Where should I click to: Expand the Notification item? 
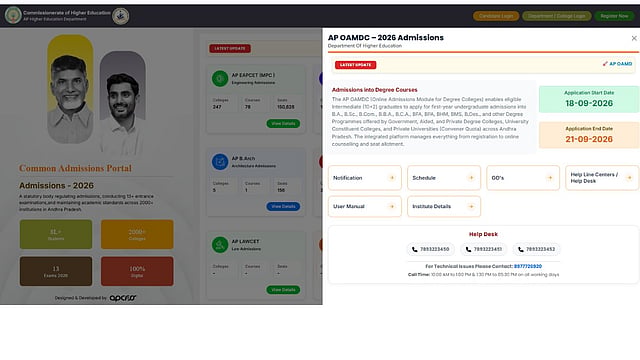(x=364, y=178)
